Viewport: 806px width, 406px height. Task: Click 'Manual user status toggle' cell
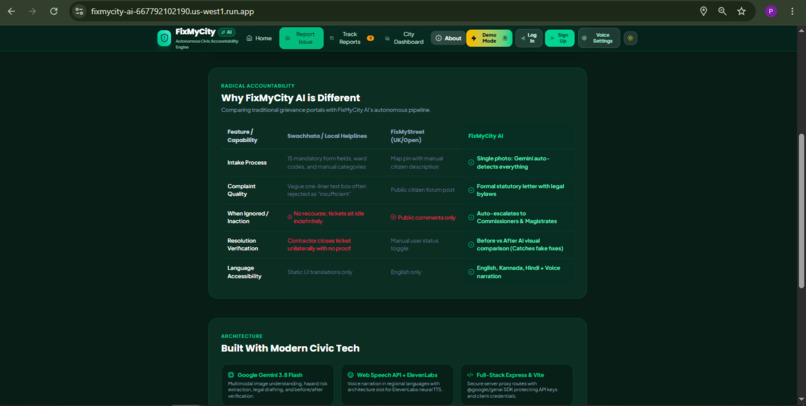[x=414, y=245]
